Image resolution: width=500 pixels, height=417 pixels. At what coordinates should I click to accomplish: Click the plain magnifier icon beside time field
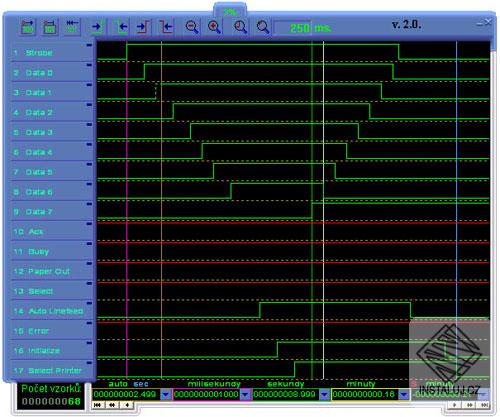(263, 27)
